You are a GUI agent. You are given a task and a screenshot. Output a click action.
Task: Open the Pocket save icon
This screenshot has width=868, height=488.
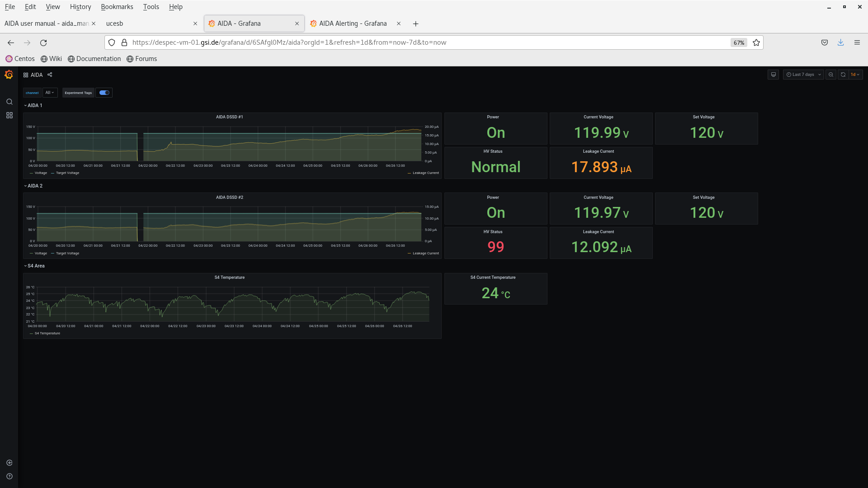(x=825, y=42)
